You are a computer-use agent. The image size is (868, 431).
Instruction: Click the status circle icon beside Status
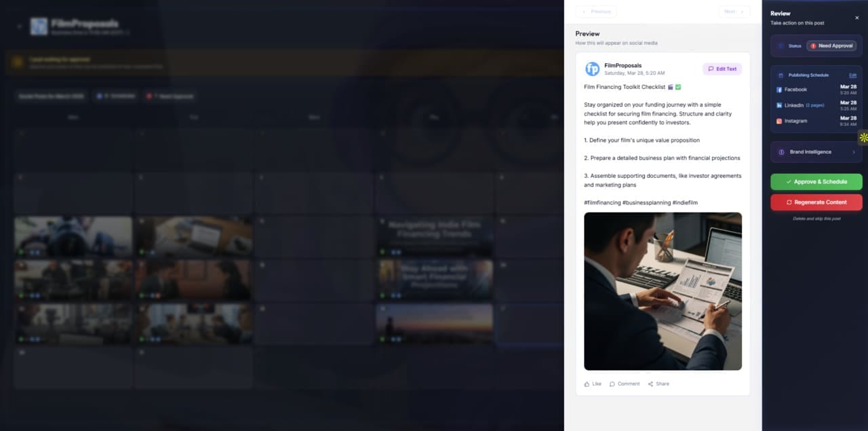pos(781,46)
